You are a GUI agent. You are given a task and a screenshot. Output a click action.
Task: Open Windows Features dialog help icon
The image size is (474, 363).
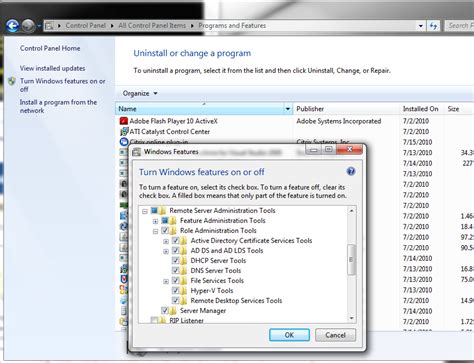(351, 171)
